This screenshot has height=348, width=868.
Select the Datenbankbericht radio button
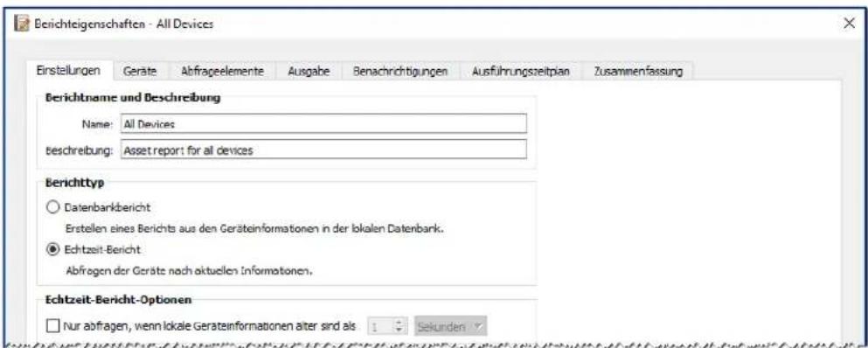(52, 207)
